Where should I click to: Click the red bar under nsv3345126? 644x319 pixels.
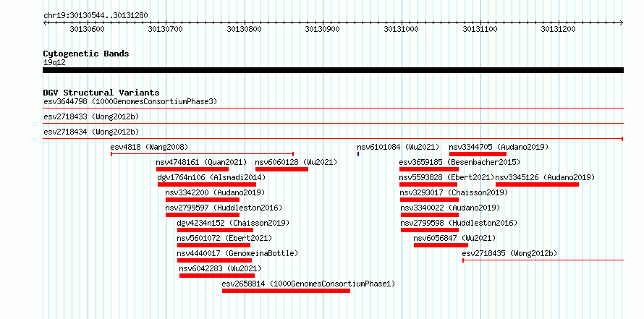[537, 184]
